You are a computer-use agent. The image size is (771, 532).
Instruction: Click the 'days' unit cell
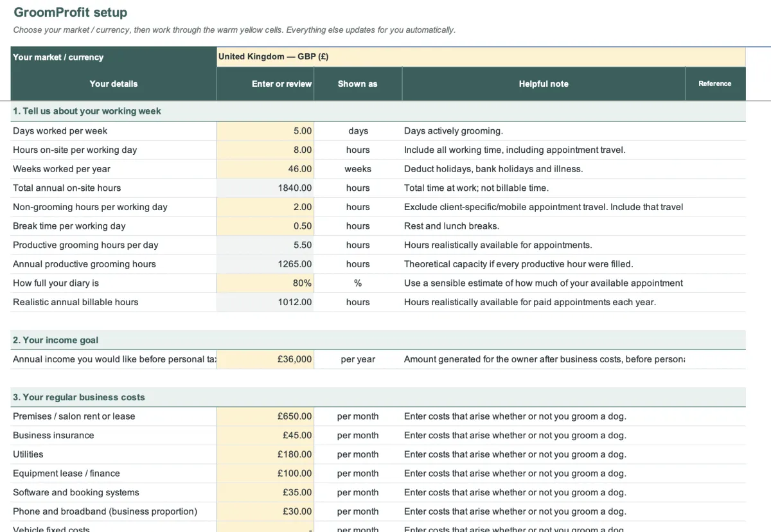point(358,131)
